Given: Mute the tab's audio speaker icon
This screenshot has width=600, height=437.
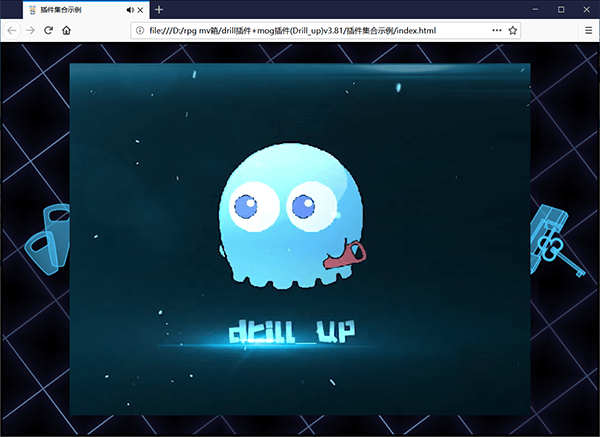Looking at the screenshot, I should (x=130, y=10).
